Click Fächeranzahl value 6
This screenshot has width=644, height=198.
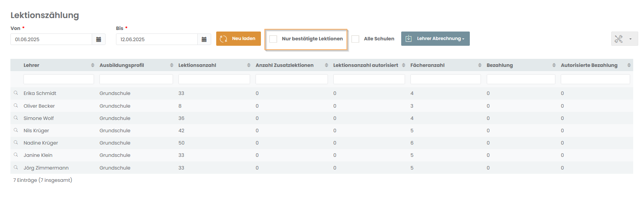pos(412,143)
